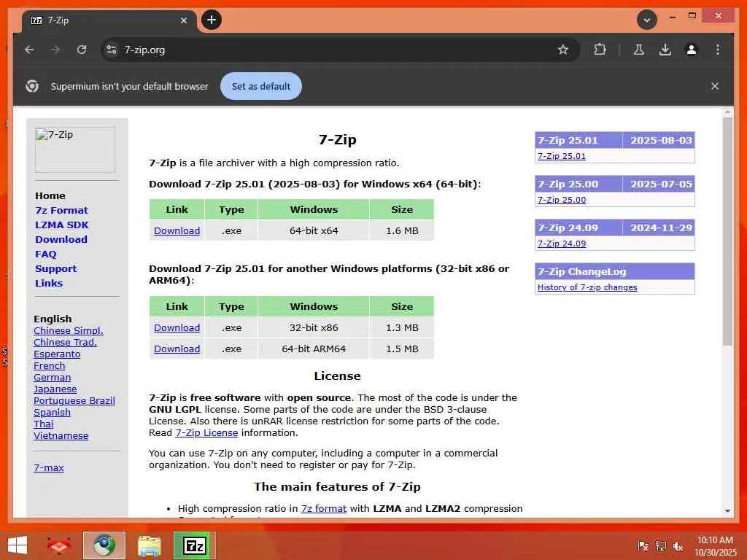747x560 pixels.
Task: Reload the 7-zip.org page
Action: click(x=82, y=50)
